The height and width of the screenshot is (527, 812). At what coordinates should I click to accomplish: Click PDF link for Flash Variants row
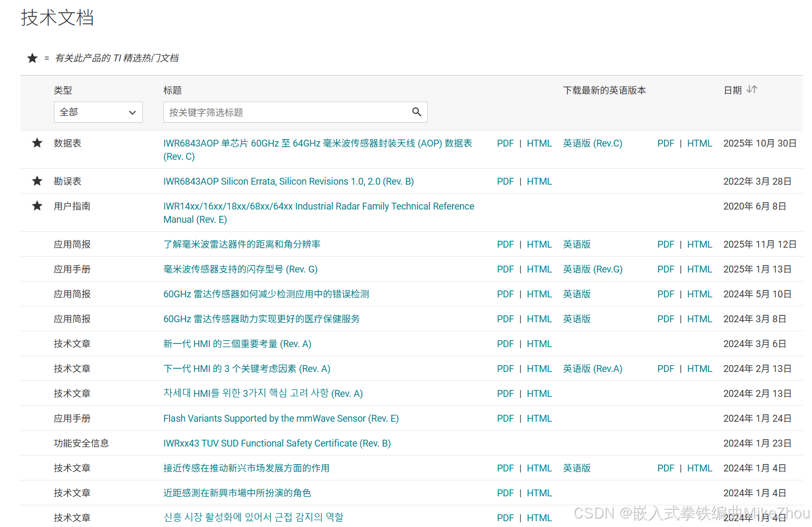pos(505,419)
